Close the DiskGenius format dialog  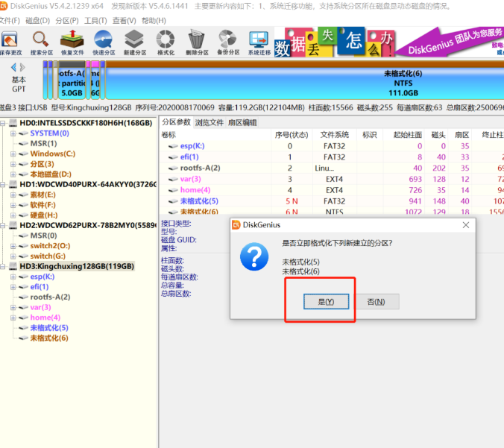coord(466,225)
